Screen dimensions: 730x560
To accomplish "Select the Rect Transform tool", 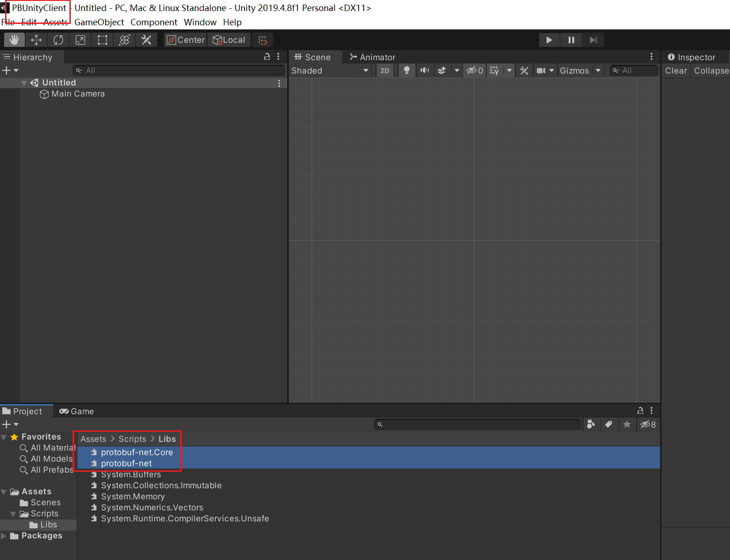I will (103, 40).
